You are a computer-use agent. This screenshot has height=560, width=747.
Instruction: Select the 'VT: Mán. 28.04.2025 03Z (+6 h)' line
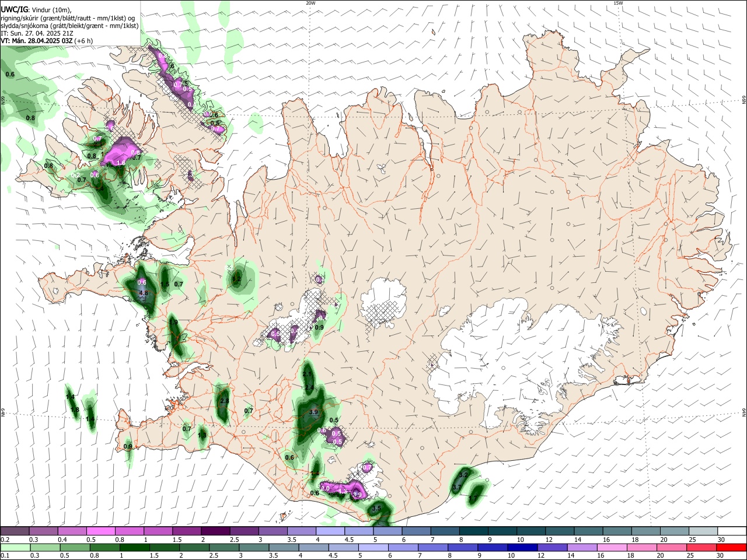click(x=47, y=41)
